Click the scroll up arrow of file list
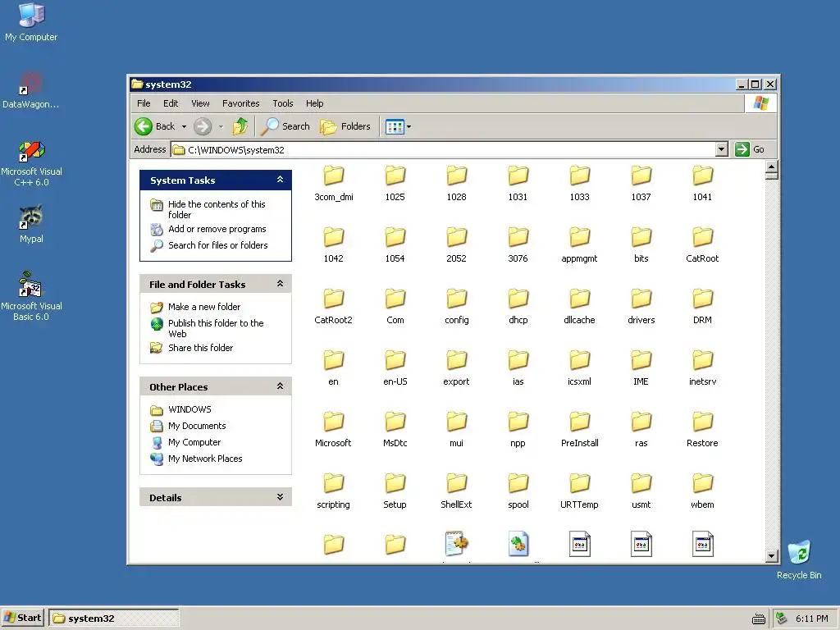 [x=771, y=166]
